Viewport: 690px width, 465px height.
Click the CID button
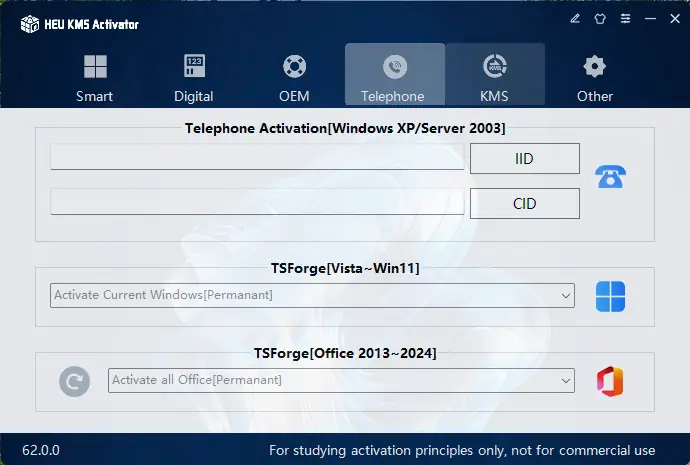(525, 204)
